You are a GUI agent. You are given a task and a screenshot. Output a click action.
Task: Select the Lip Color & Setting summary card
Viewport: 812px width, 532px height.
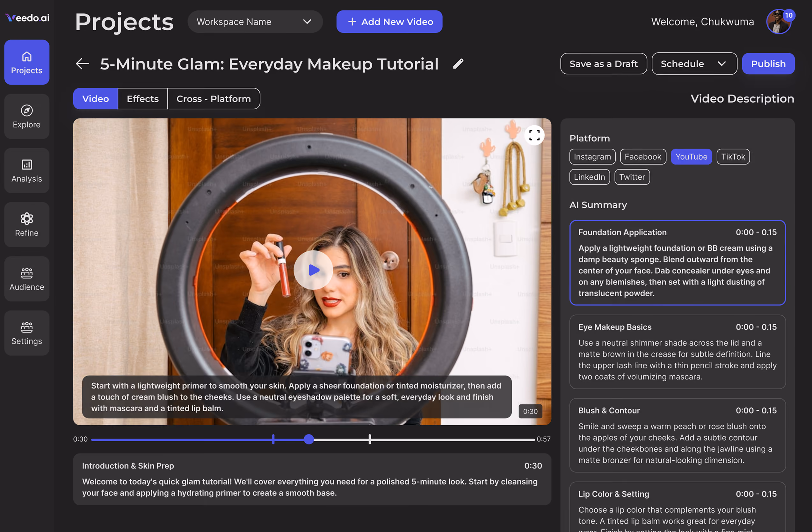click(x=677, y=507)
